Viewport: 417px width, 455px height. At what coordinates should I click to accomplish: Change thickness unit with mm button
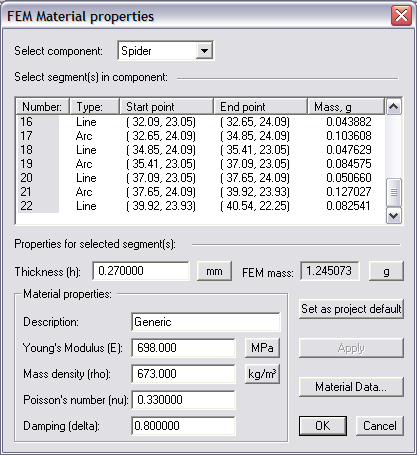click(214, 271)
